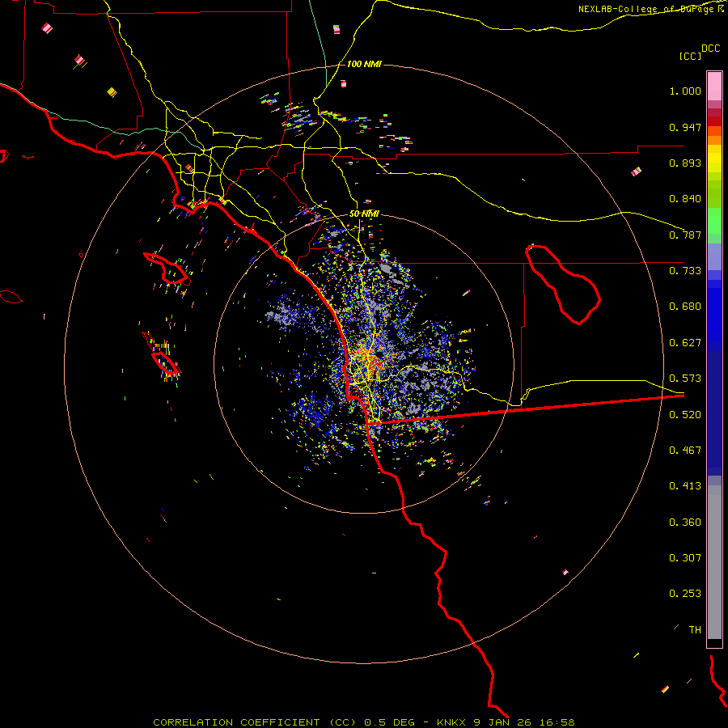Click the 'CORRELATION COEFFICIENT (CC)' caption text

point(256,722)
